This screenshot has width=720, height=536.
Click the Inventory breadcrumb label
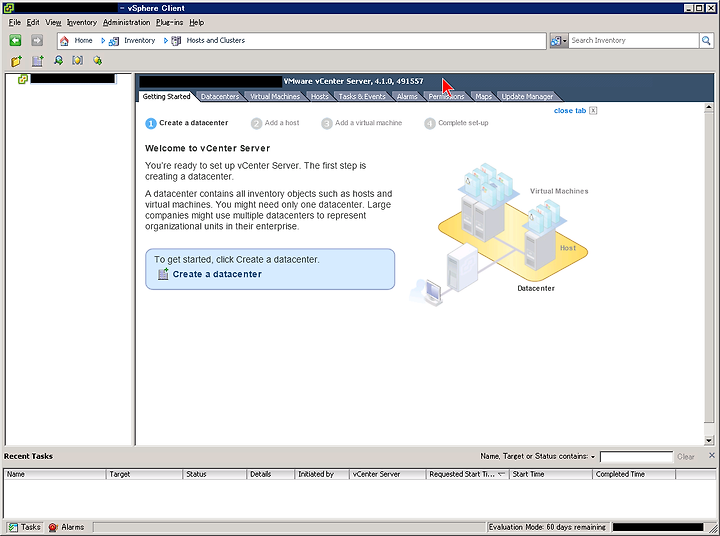point(140,40)
